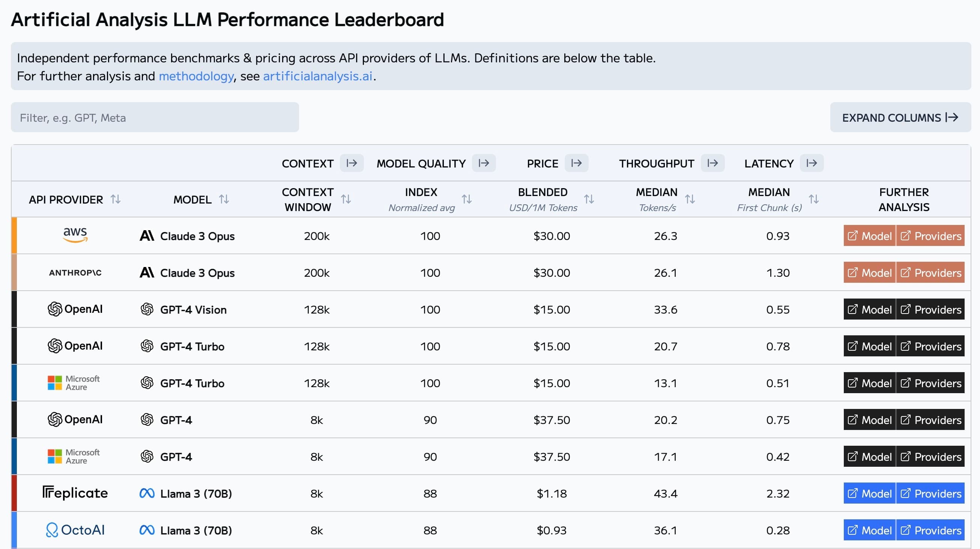Viewport: 980px width, 549px height.
Task: Select the 2.32 latency value
Action: pos(778,493)
